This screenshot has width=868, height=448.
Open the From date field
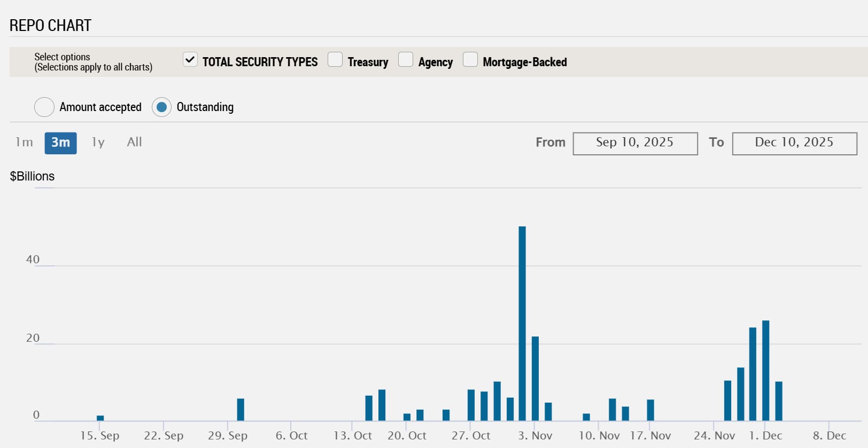click(635, 144)
